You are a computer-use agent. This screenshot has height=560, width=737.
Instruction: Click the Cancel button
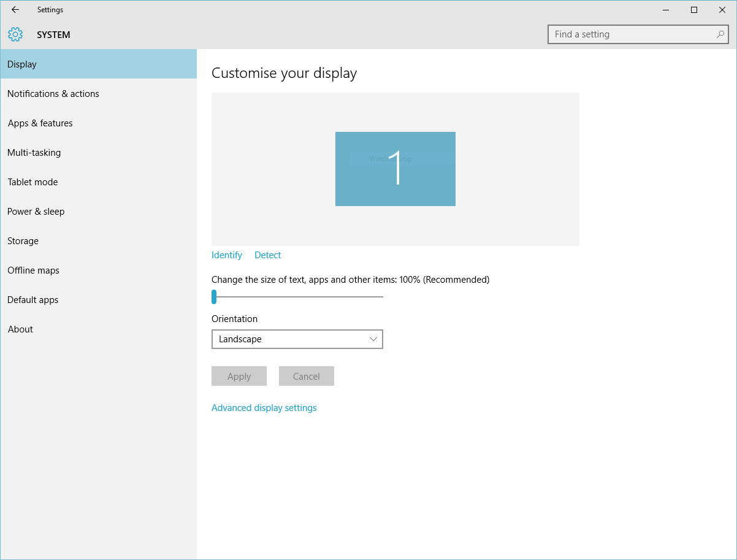coord(307,376)
